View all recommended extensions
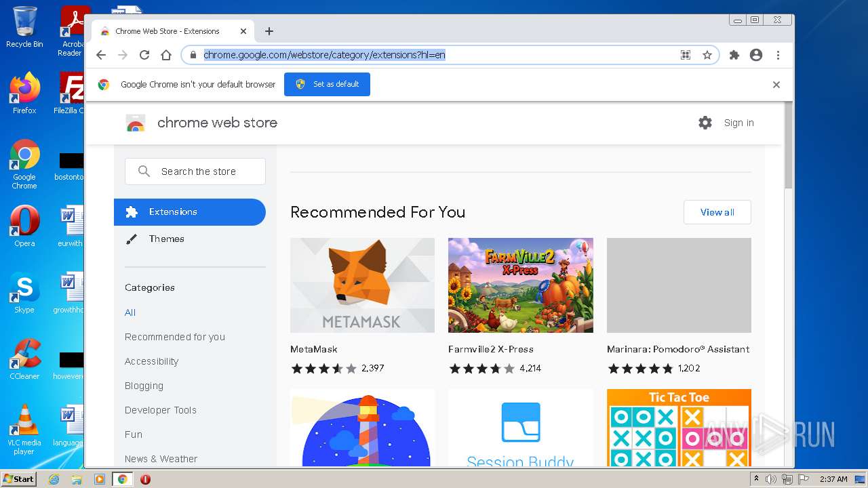 pos(717,212)
